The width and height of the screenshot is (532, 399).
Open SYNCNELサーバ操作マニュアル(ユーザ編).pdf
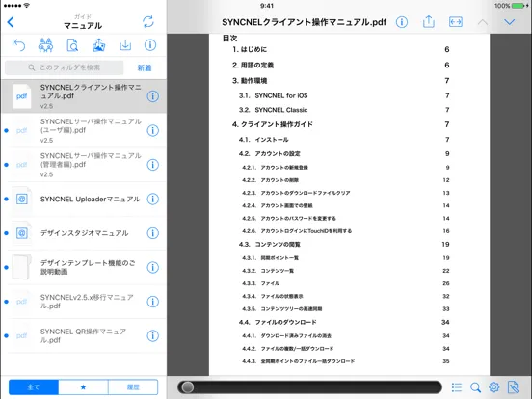point(84,131)
